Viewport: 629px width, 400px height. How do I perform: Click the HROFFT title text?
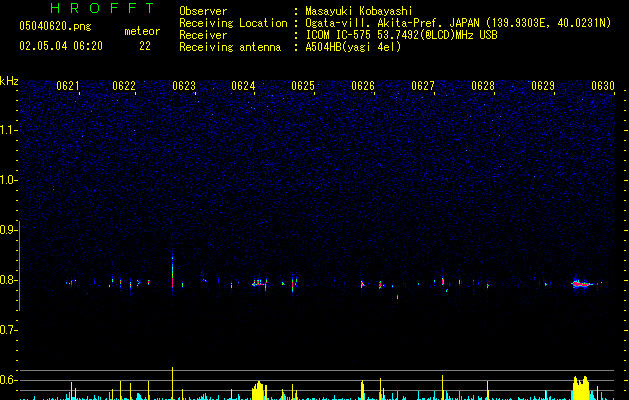click(x=103, y=8)
